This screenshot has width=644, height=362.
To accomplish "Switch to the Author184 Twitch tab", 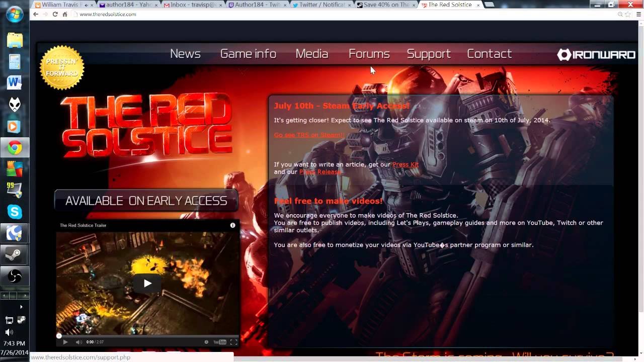I will click(256, 5).
